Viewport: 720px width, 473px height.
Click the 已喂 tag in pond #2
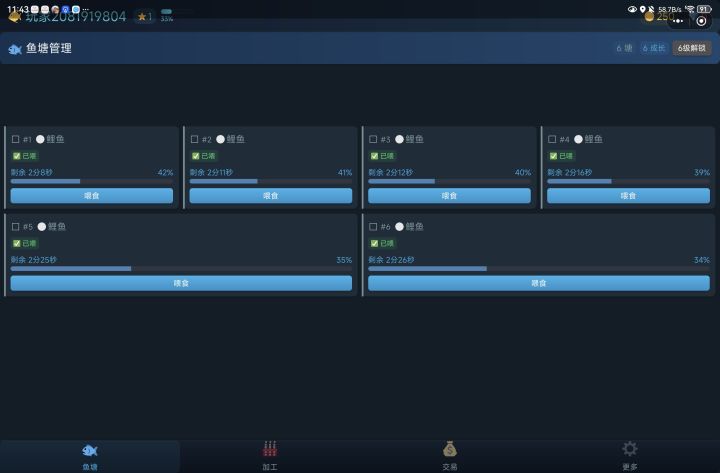tap(204, 156)
